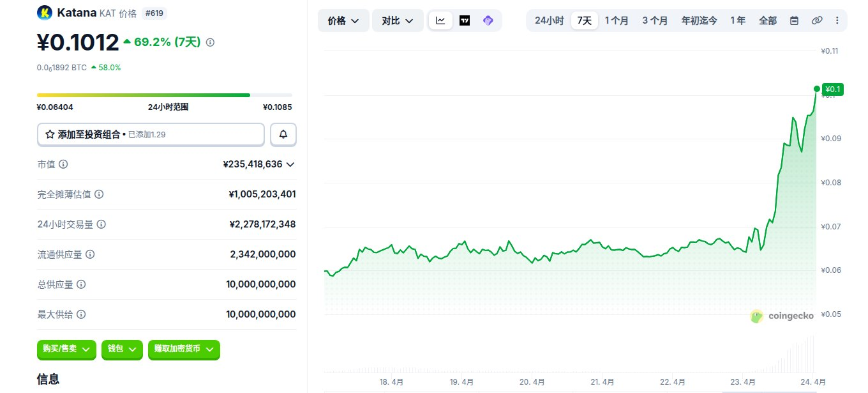The height and width of the screenshot is (393, 868).
Task: Click the price alert bell icon
Action: (x=283, y=134)
